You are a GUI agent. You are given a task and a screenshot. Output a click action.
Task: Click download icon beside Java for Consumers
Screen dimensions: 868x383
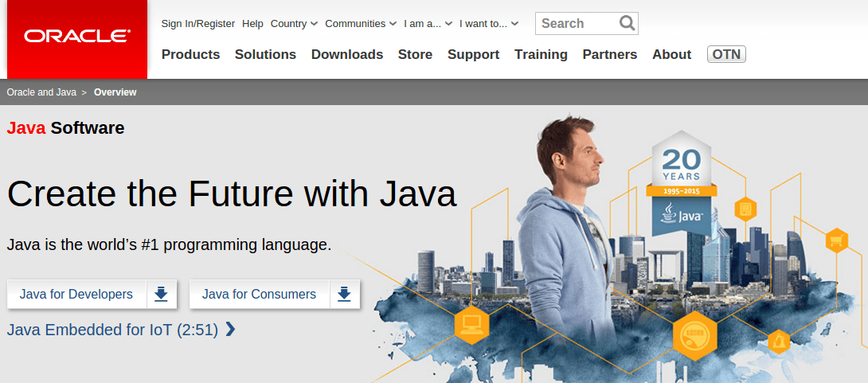coord(344,294)
